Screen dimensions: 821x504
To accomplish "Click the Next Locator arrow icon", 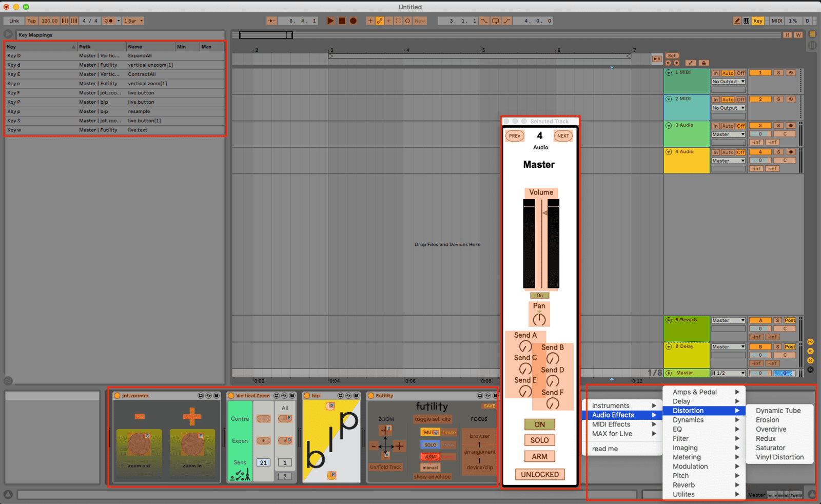I will point(676,63).
